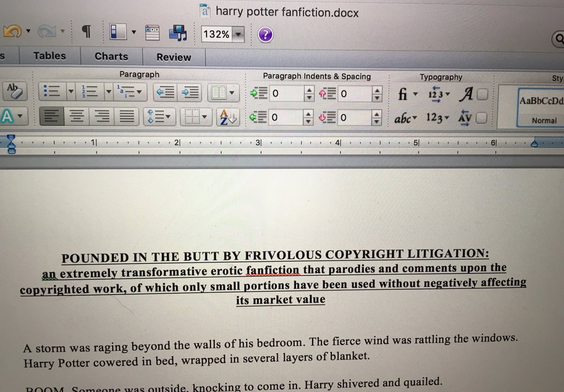Apply the numbered list icon
The height and width of the screenshot is (392, 564).
coord(90,91)
